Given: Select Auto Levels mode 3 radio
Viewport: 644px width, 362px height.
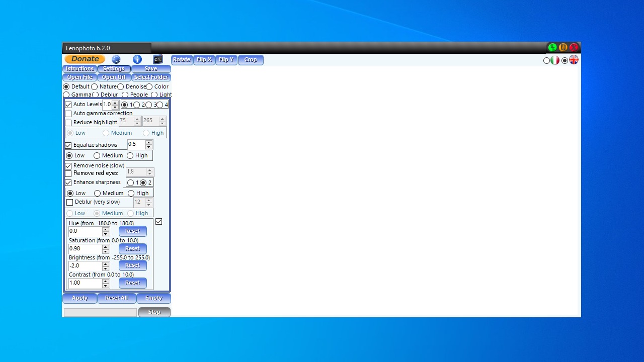Looking at the screenshot, I should [149, 105].
